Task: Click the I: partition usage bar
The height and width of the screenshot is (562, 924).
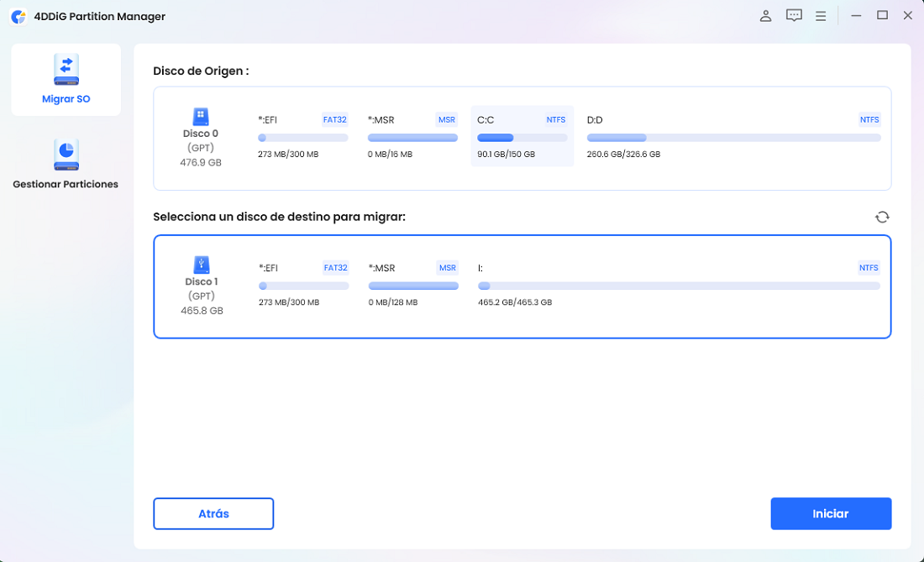Action: click(x=679, y=286)
